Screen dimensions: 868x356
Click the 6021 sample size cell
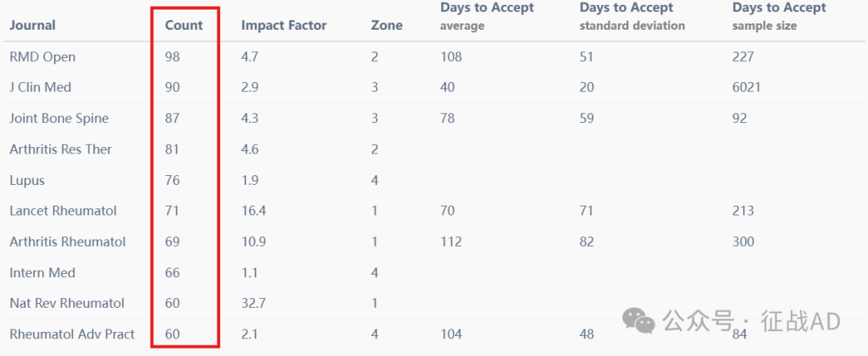[x=746, y=88]
